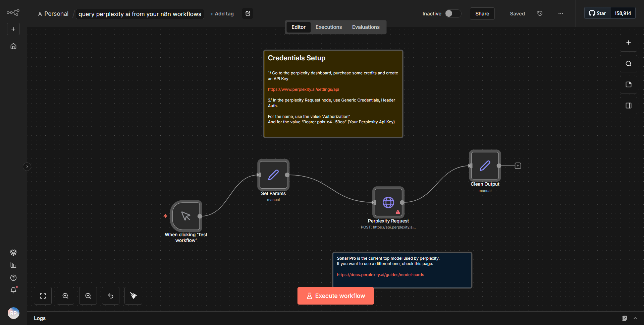The image size is (644, 325).
Task: Tidy up the workflow with broom icon
Action: click(x=133, y=296)
